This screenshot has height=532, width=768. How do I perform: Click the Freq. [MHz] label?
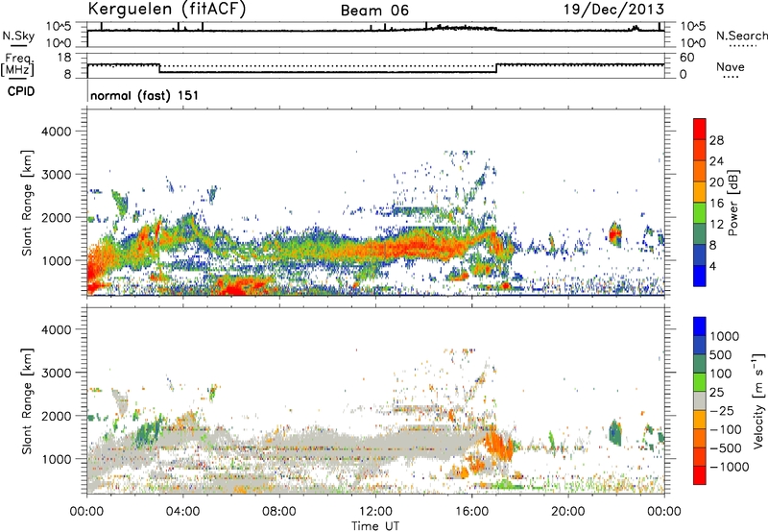click(17, 64)
